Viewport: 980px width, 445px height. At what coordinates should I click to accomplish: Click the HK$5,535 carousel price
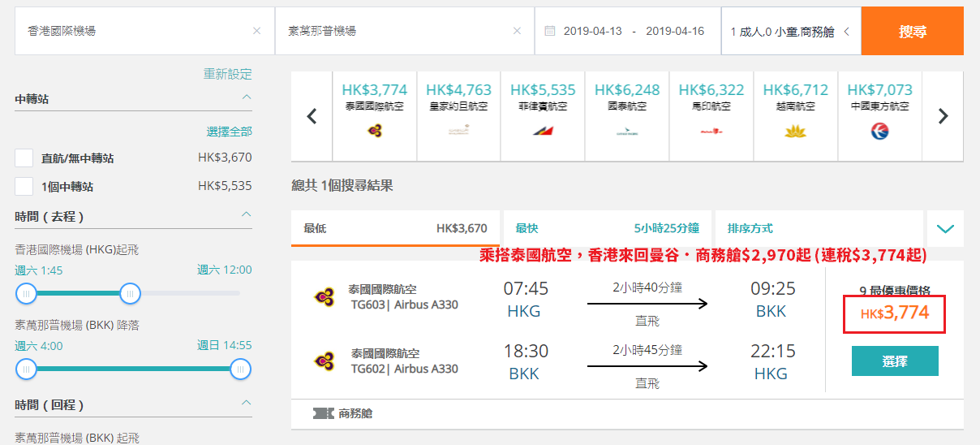[543, 90]
